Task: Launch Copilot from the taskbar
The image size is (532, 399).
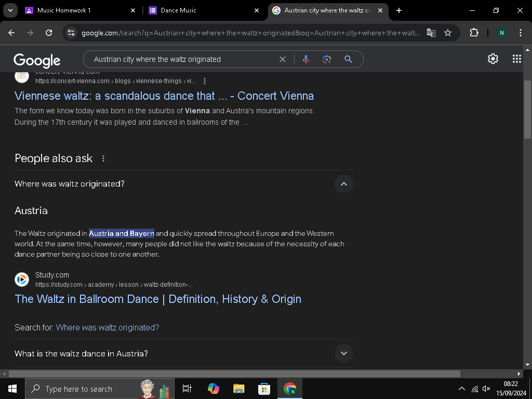Action: tap(214, 389)
